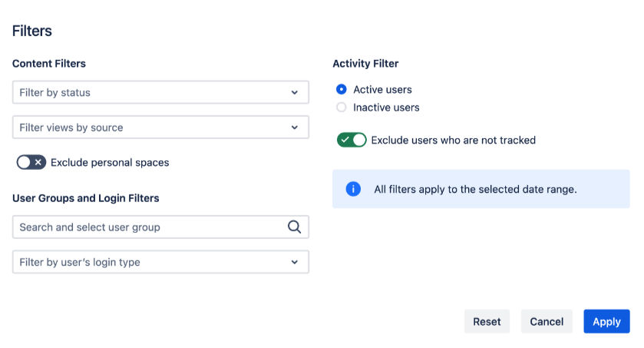Click the magnifying glass search icon
Viewport: 644px width, 348px height.
click(294, 227)
